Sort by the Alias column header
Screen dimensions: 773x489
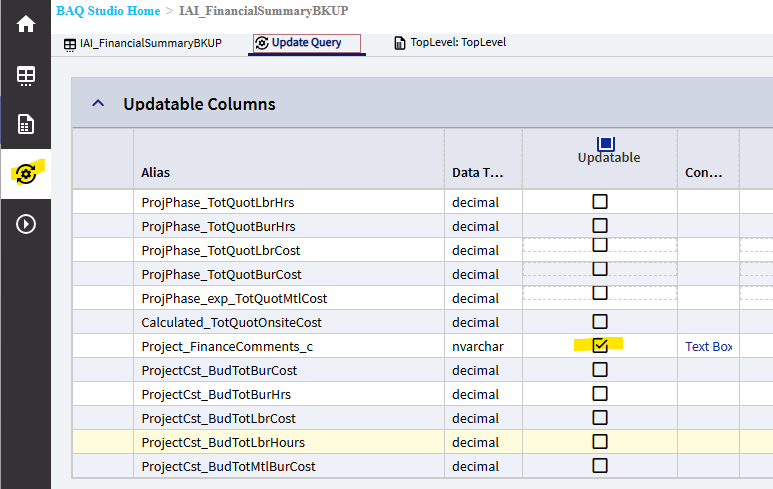point(156,173)
